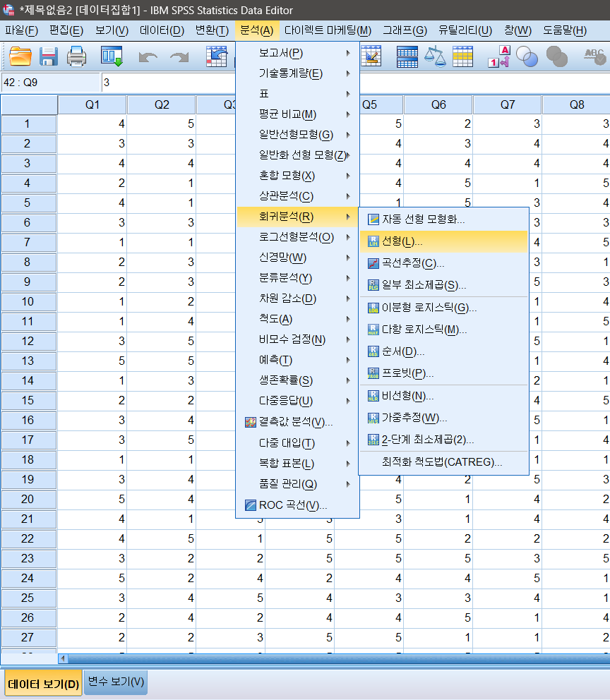Expand the 평균 비교(M) submenu
The image size is (610, 700).
[297, 114]
